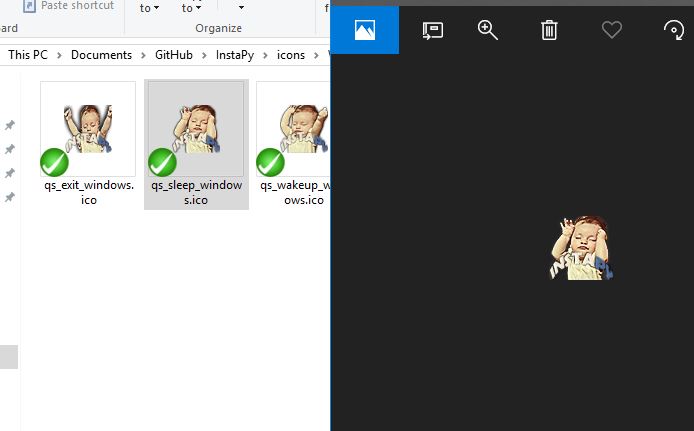Navigate to InstaPy folder in breadcrumb
This screenshot has width=694, height=431.
click(x=235, y=55)
